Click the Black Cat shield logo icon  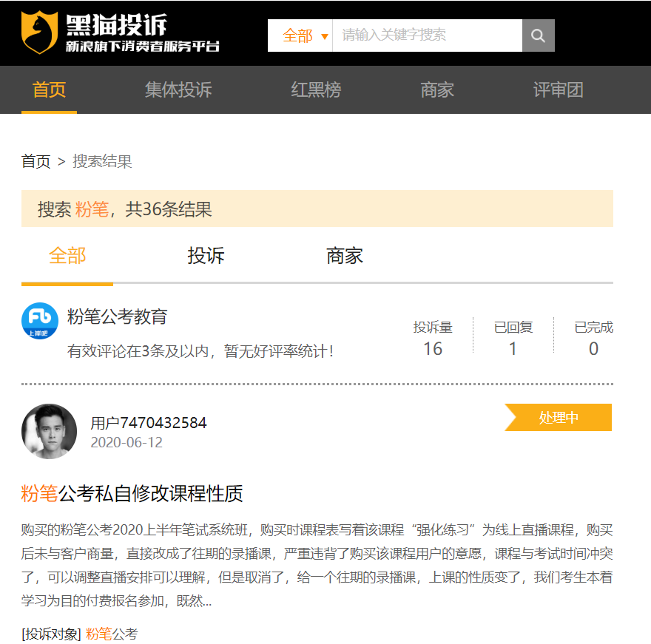click(x=39, y=33)
